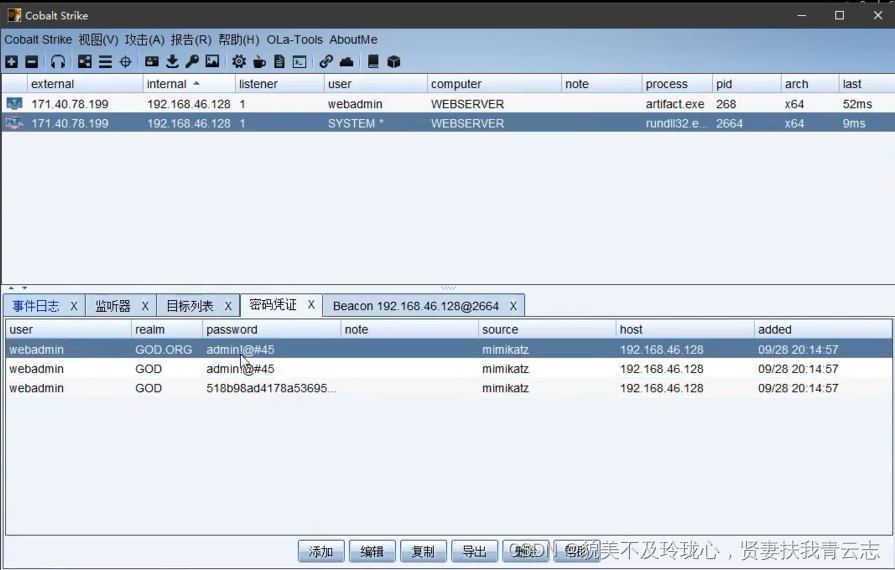Image resolution: width=895 pixels, height=570 pixels.
Task: Select the 518b98ad4178a53695... hash credential row
Action: click(449, 388)
